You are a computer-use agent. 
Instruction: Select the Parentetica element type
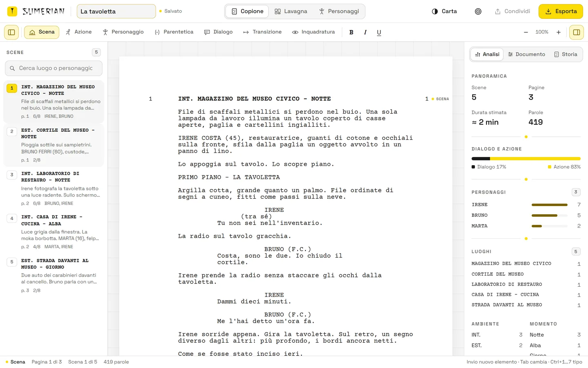pyautogui.click(x=174, y=32)
